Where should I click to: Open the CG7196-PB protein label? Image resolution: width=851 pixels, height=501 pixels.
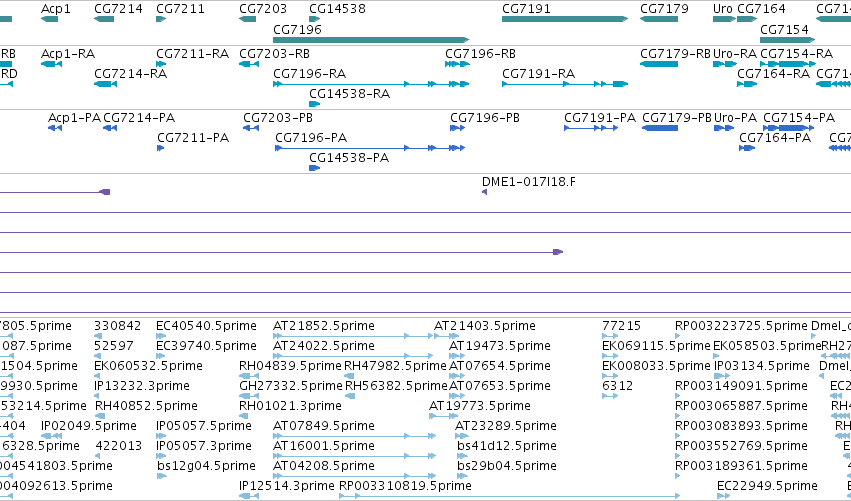point(485,118)
